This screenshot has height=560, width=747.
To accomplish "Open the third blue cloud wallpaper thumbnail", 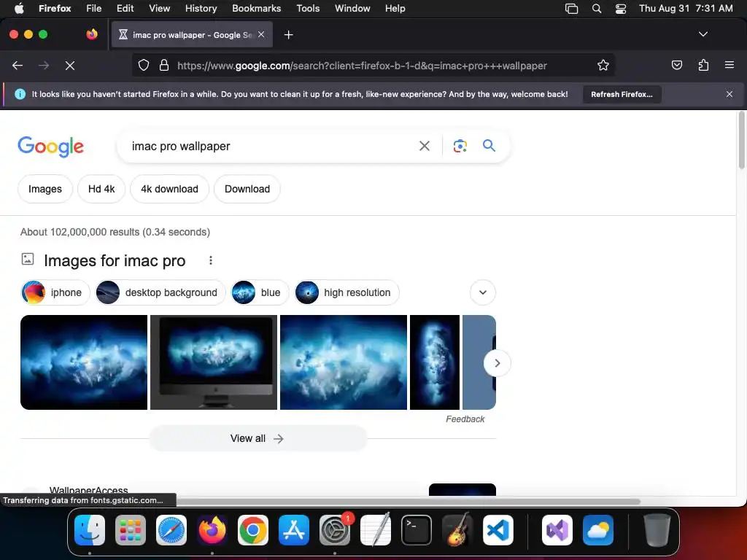I will point(344,362).
